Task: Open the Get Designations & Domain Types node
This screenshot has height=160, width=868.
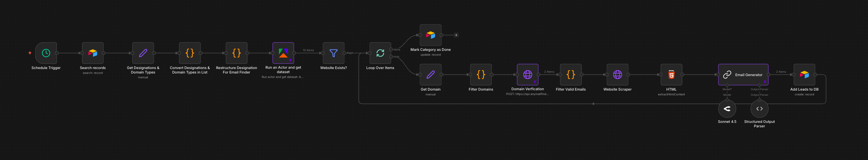Action: click(x=143, y=53)
